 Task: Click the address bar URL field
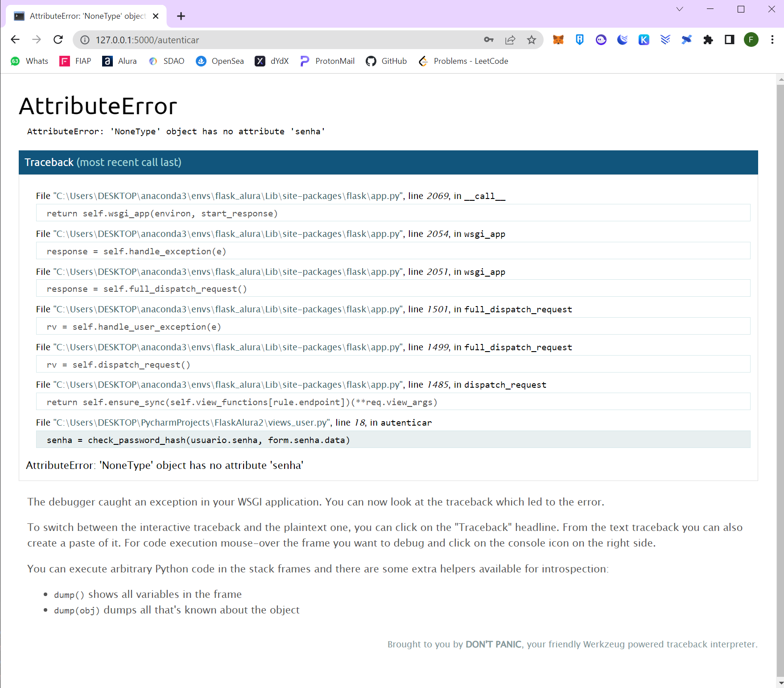pos(285,40)
